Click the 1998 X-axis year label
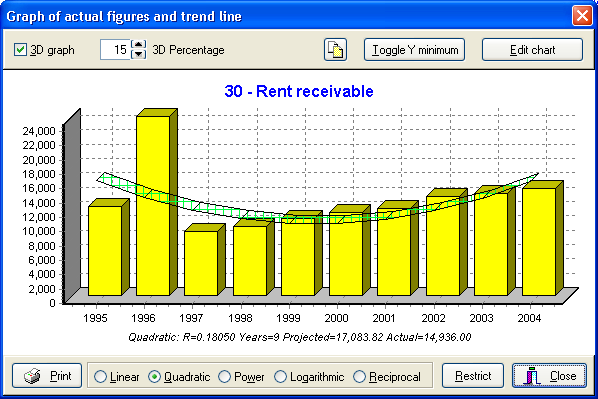The image size is (598, 399). [240, 318]
